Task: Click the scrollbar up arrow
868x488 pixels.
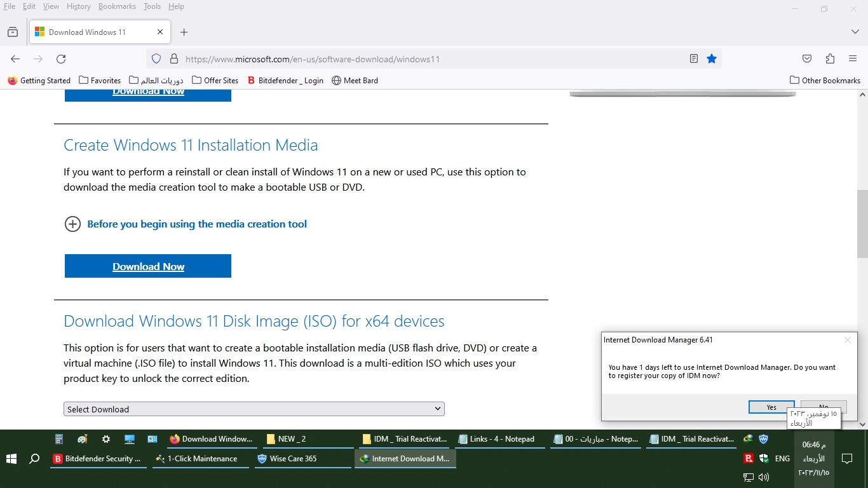Action: (862, 95)
